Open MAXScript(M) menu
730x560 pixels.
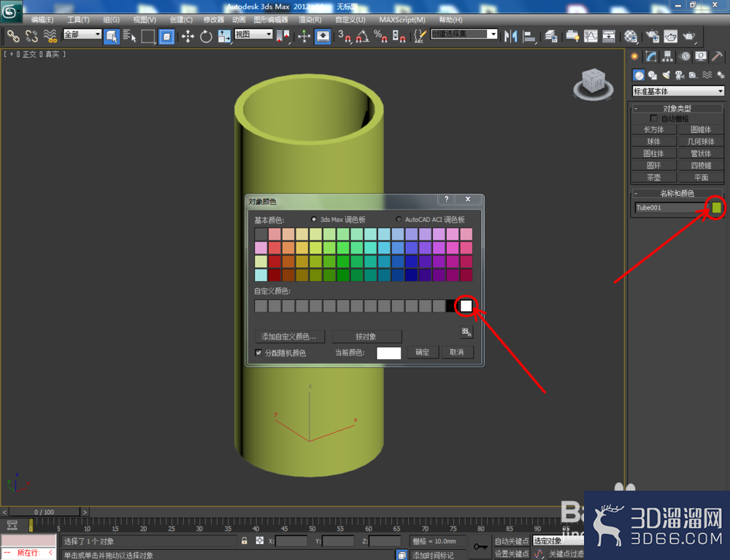tap(401, 20)
